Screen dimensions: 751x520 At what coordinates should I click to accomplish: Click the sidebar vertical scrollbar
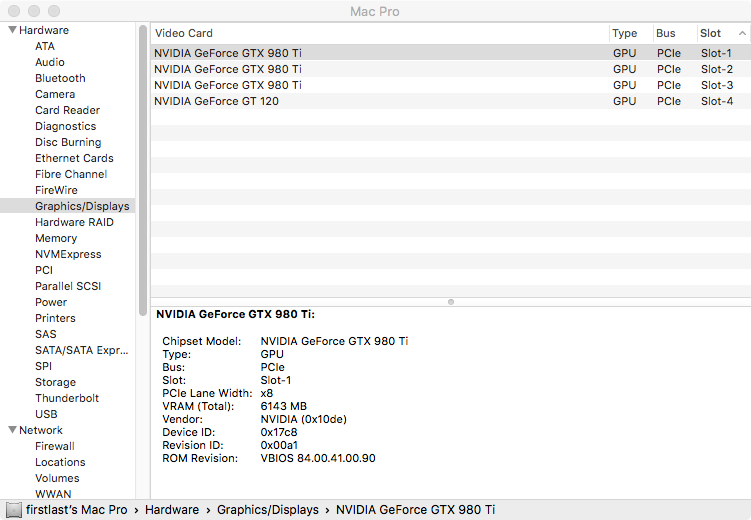[143, 170]
